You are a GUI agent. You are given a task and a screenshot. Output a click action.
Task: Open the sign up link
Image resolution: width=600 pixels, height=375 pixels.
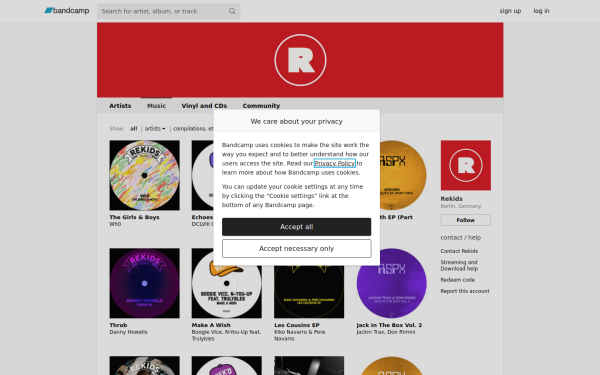(x=510, y=11)
